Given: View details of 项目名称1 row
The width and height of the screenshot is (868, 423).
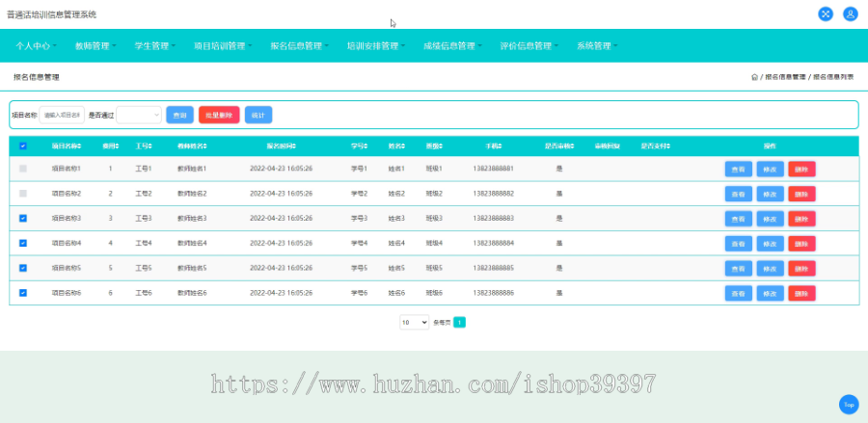Looking at the screenshot, I should click(739, 170).
